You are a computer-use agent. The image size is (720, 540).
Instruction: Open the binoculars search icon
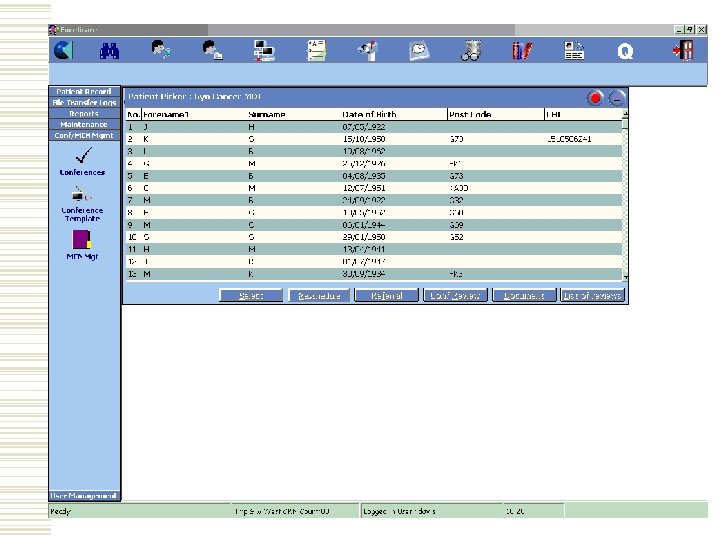[x=109, y=51]
